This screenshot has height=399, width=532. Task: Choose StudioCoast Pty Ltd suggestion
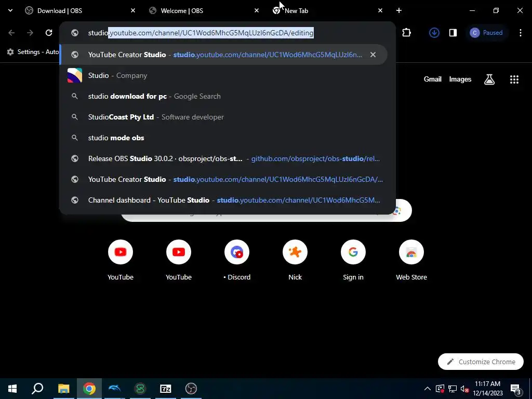pos(228,117)
